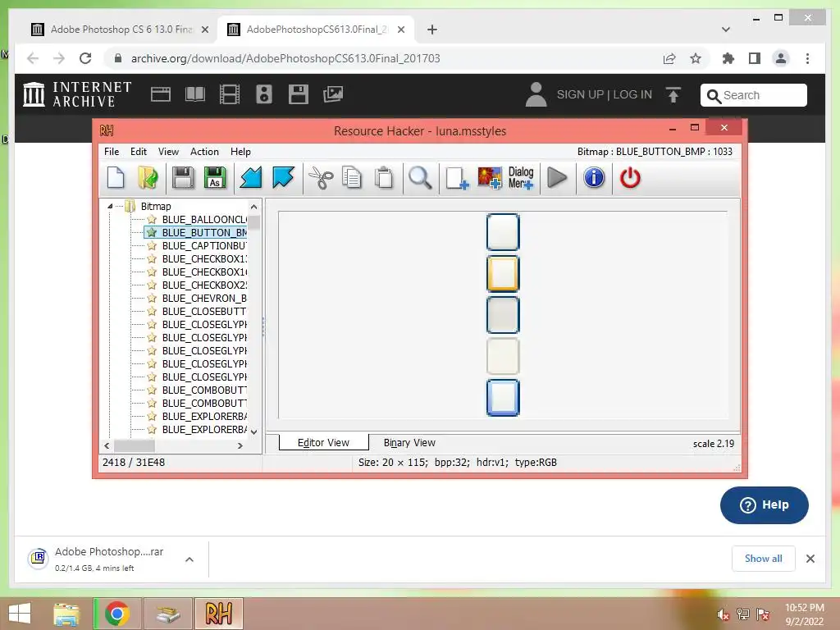Click the Paste clipboard icon
Viewport: 840px width, 630px height.
pyautogui.click(x=384, y=178)
